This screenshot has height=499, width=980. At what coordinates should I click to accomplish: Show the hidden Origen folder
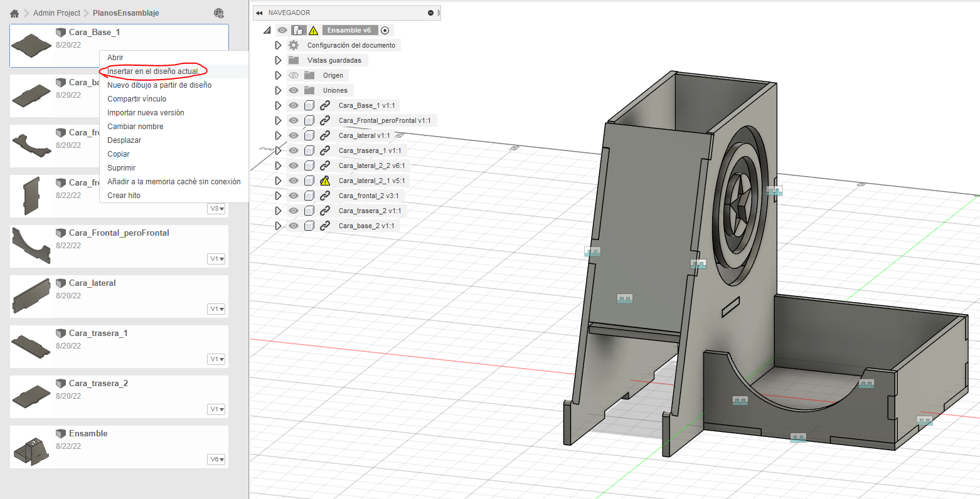pos(294,75)
